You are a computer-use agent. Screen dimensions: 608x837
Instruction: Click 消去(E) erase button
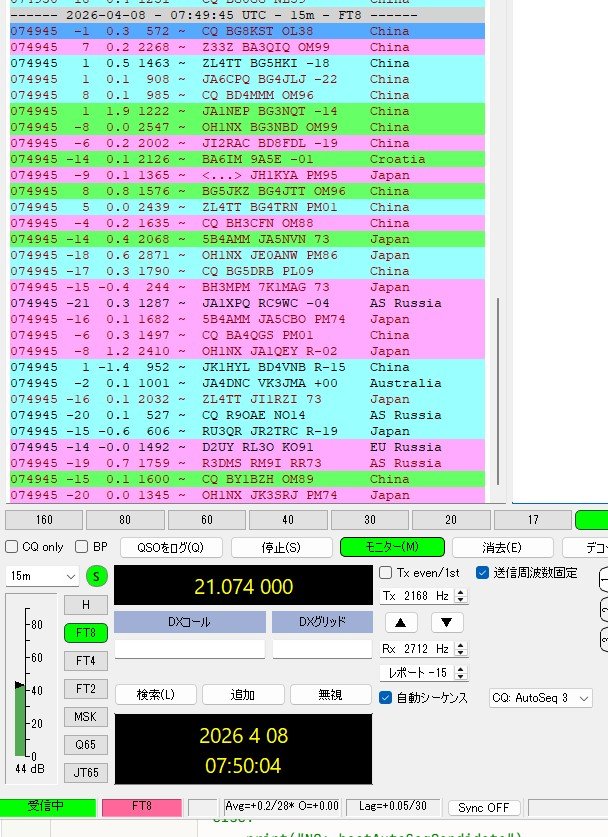click(x=502, y=547)
